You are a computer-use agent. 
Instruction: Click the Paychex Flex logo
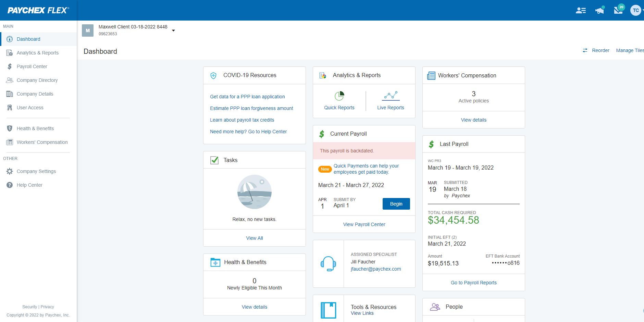[38, 10]
